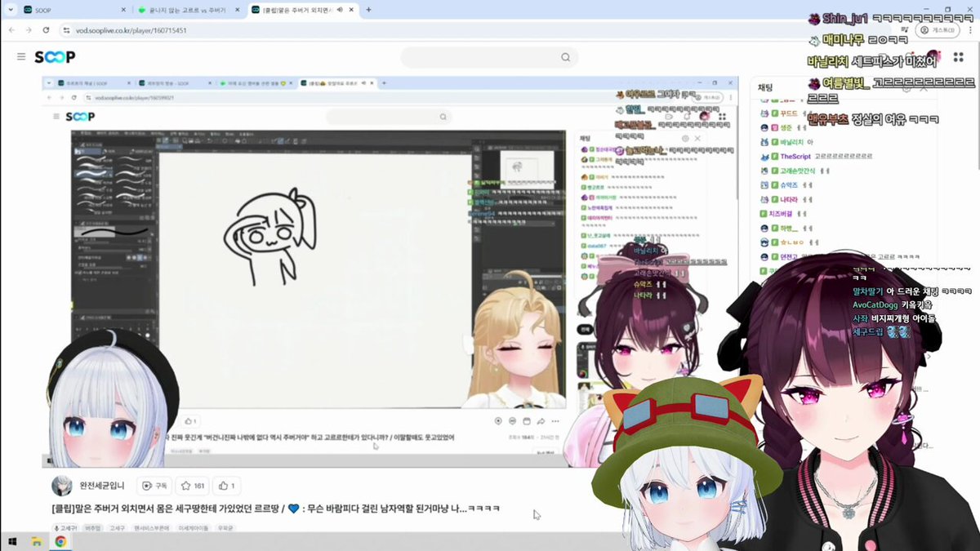Screen dimensions: 980x551
Task: Open a new browser tab
Action: (x=369, y=10)
